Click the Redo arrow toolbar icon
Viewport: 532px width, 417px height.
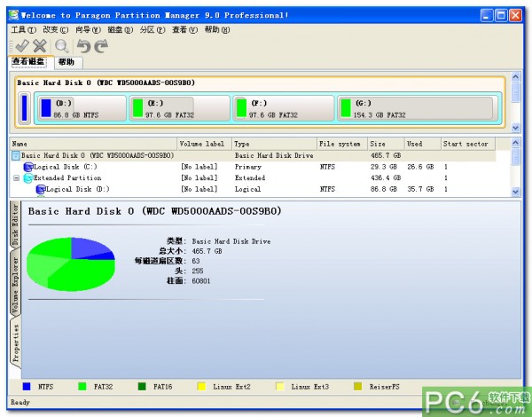click(101, 46)
